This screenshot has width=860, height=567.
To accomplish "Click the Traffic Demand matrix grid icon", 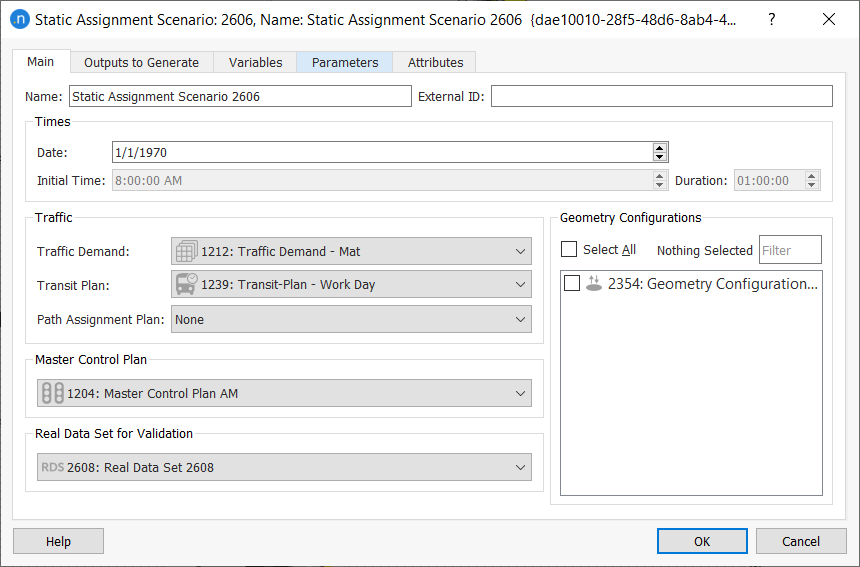I will 186,251.
